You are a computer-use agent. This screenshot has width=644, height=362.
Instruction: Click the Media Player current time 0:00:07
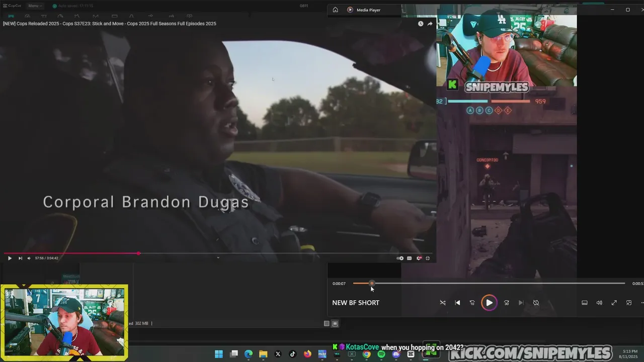pyautogui.click(x=339, y=284)
